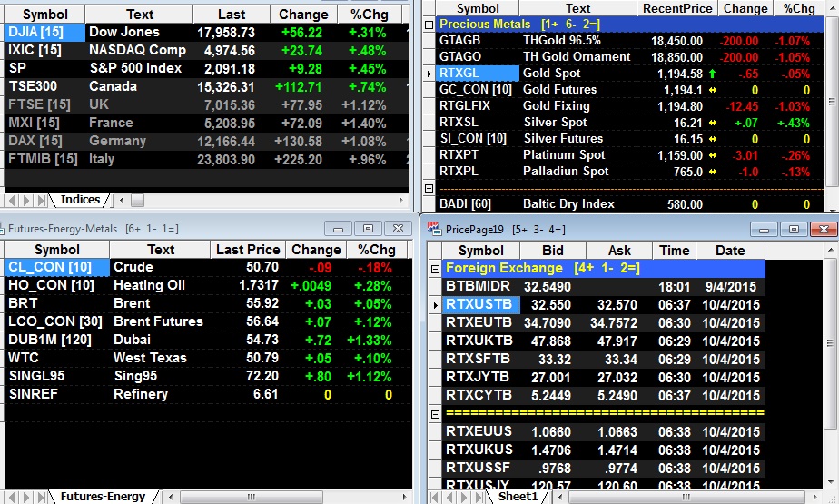Select RTXEUUS symbol cell

pos(481,431)
